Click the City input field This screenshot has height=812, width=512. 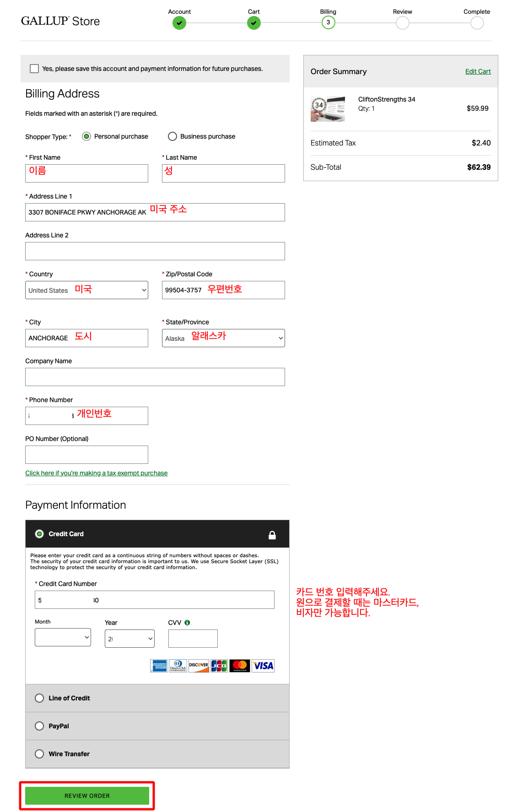coord(86,338)
